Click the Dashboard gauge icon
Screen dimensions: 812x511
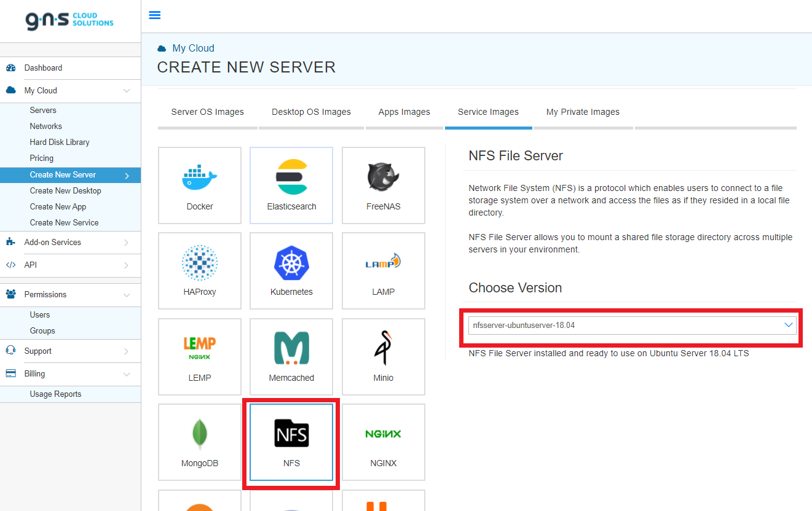(x=10, y=68)
